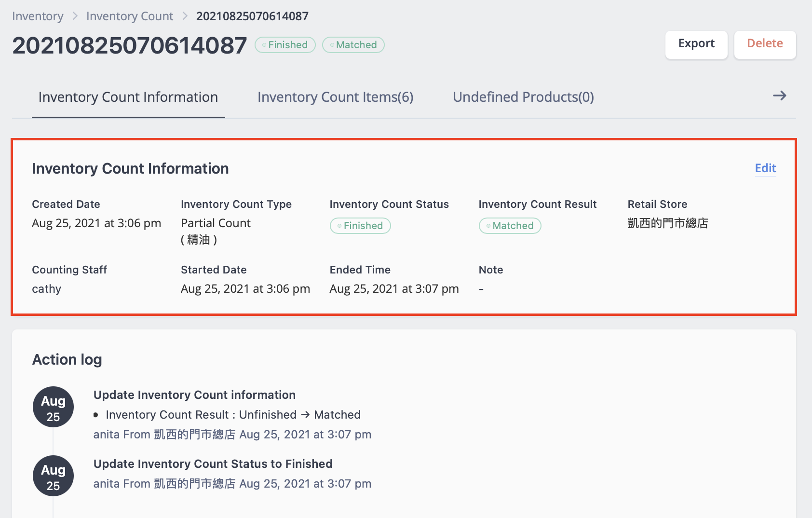Click Finished badge under Inventory Count Status
The image size is (812, 518).
pyautogui.click(x=360, y=226)
